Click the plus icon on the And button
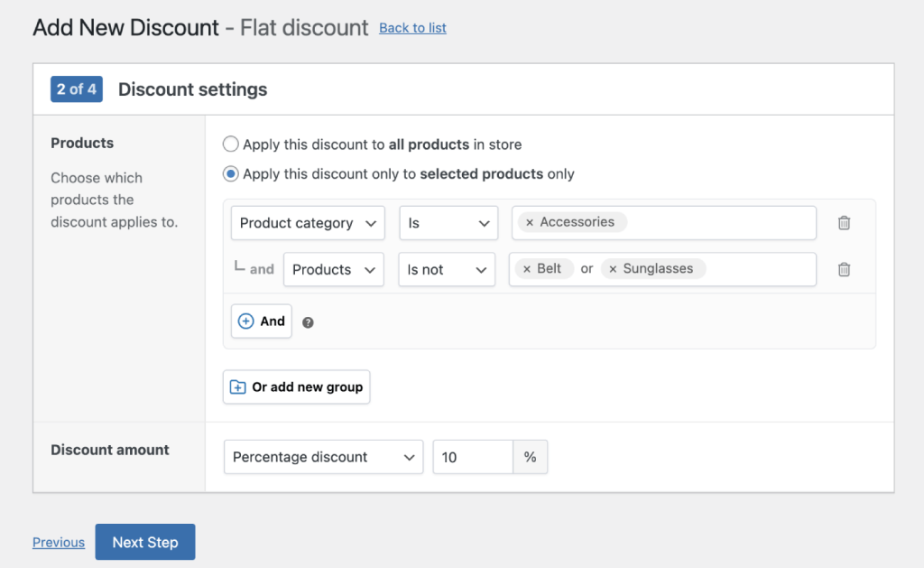 pos(247,321)
